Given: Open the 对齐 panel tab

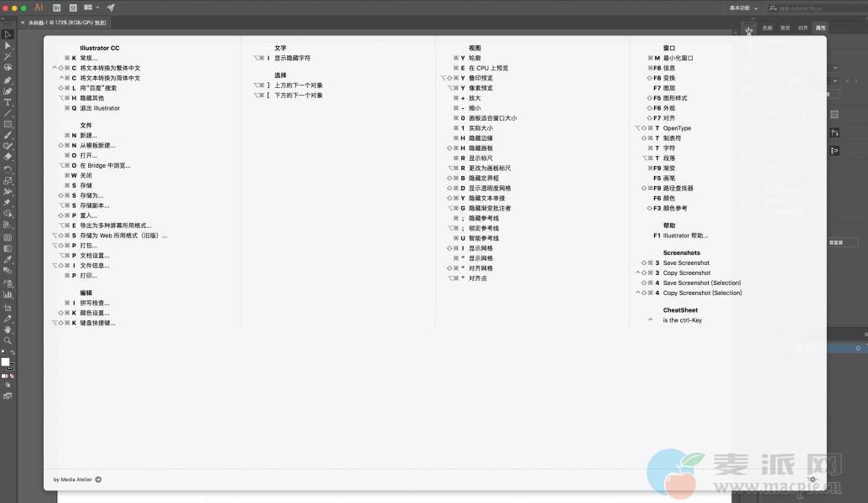Looking at the screenshot, I should click(x=803, y=28).
